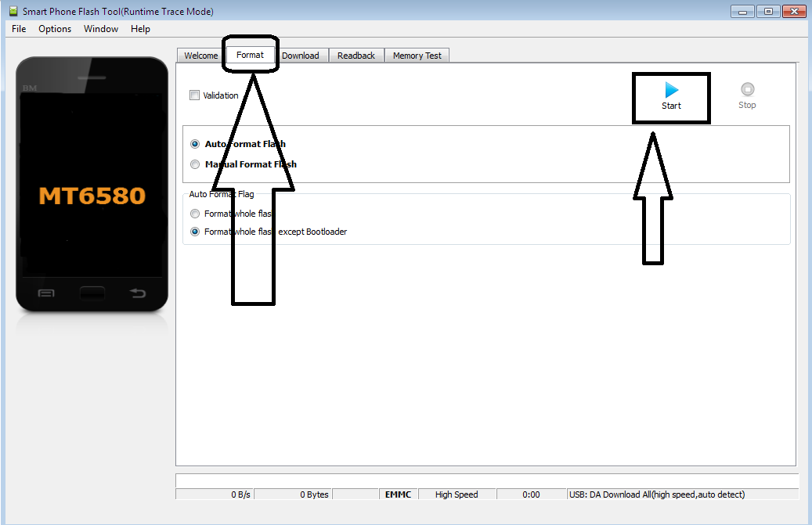Minimize the Flash Tool window
Viewport: 812px width, 525px height.
pos(742,11)
